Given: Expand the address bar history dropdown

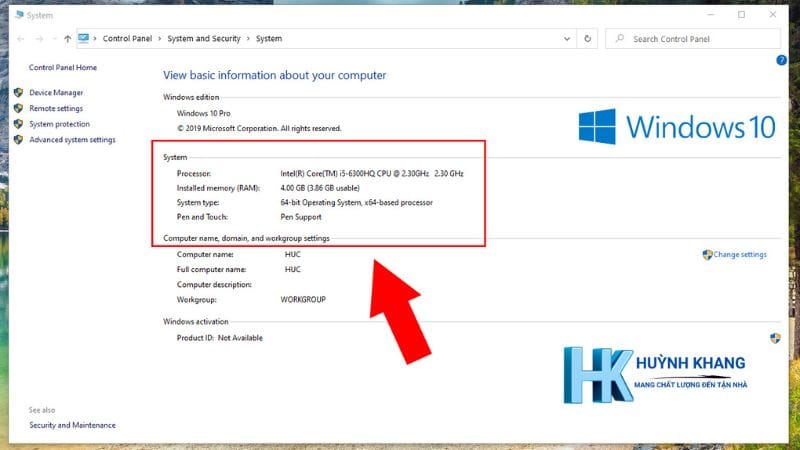Looking at the screenshot, I should coord(567,39).
